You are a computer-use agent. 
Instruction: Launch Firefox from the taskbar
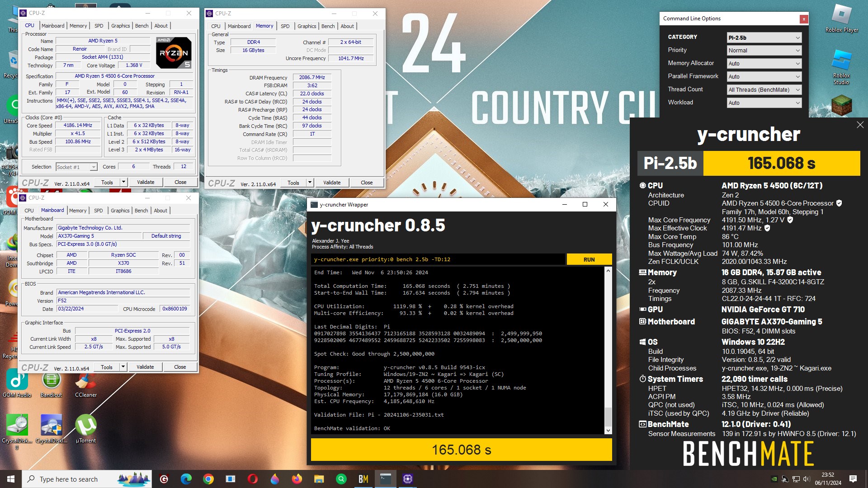click(x=297, y=479)
